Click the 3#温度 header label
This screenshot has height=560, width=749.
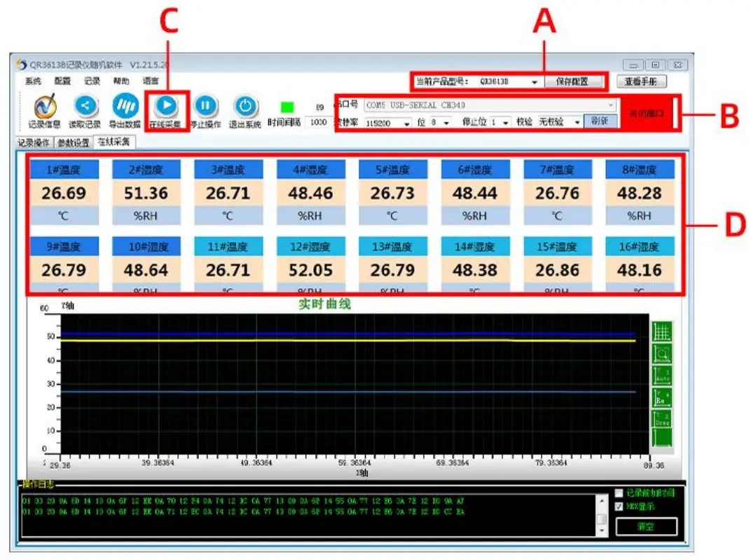pos(228,170)
